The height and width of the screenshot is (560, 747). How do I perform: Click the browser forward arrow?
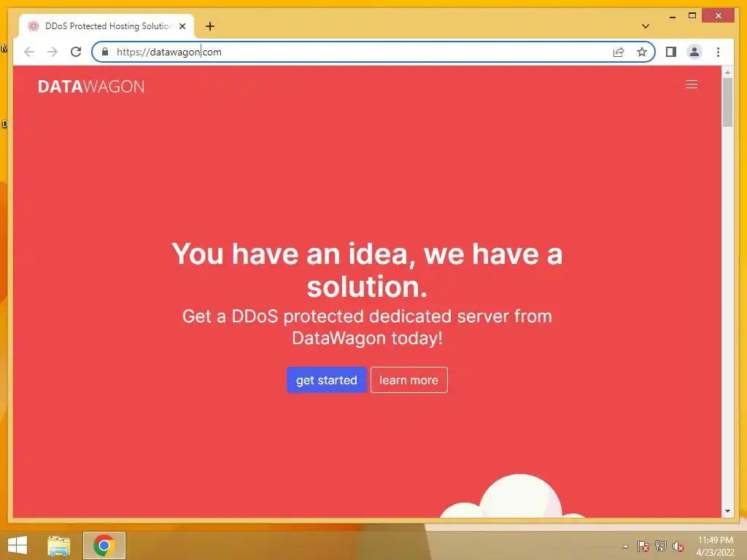(x=53, y=52)
